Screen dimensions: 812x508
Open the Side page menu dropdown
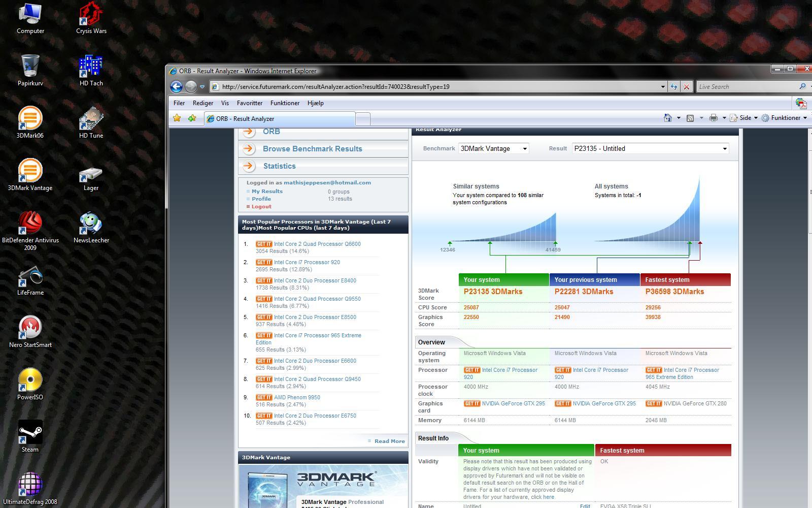click(x=744, y=118)
